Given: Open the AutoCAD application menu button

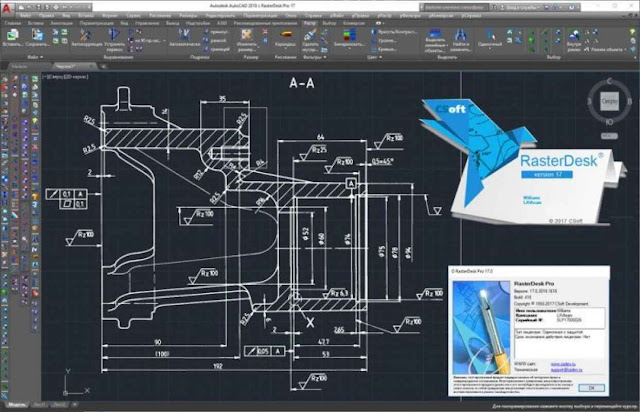Looking at the screenshot, I should pos(8,7).
